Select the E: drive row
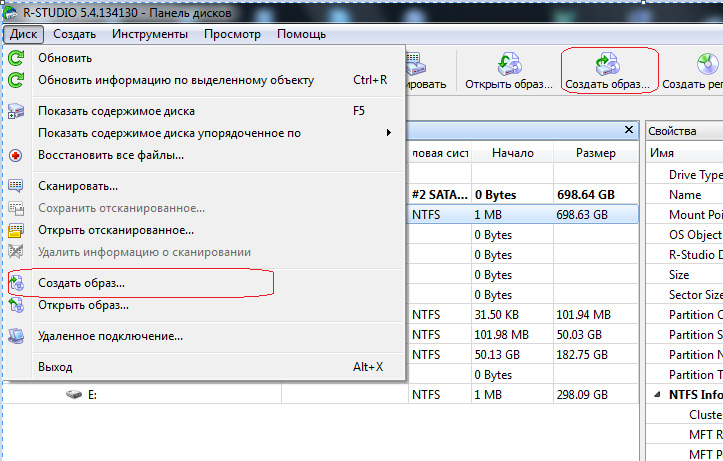The image size is (723, 461). tap(320, 395)
